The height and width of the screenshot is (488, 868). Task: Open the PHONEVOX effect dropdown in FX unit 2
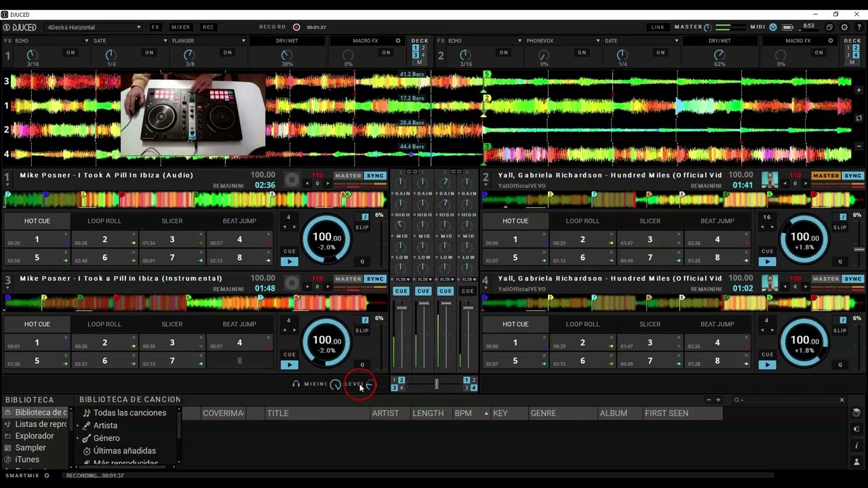563,41
